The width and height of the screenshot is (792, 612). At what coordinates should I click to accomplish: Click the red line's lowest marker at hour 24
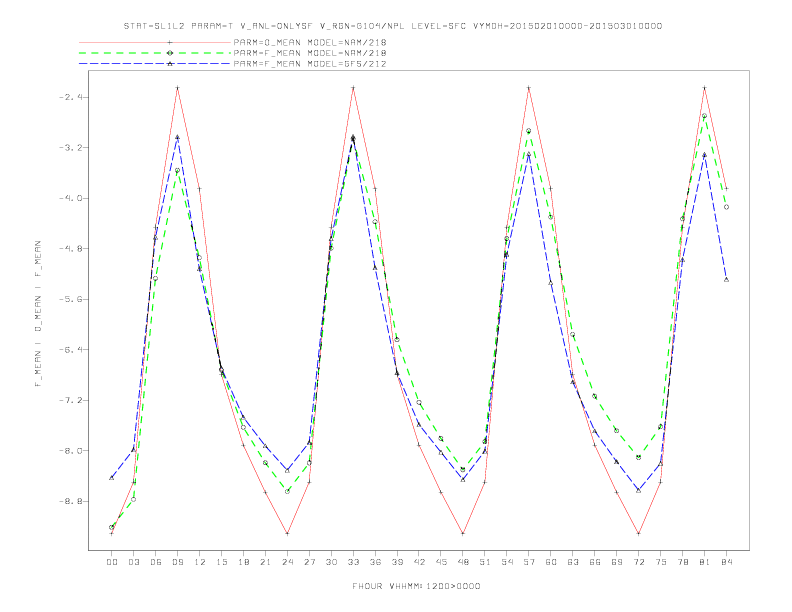coord(287,533)
